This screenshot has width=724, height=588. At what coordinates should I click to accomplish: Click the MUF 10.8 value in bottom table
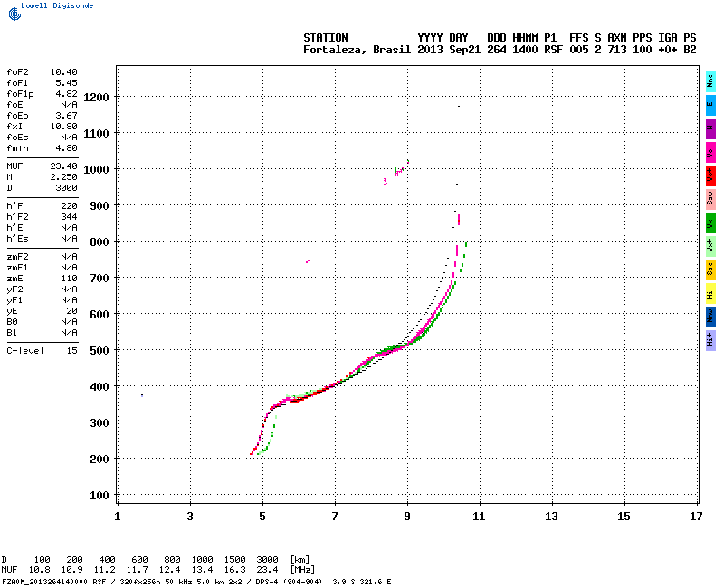39,570
